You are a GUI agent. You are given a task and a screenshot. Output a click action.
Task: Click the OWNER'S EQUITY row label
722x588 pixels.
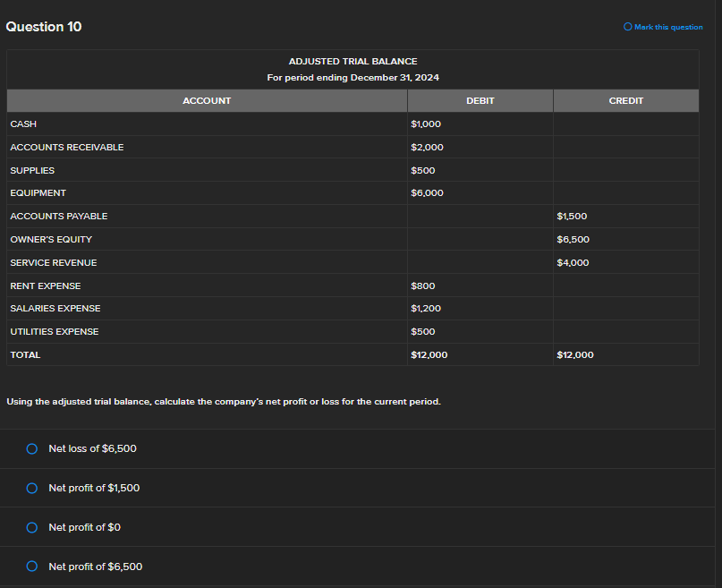click(x=51, y=239)
